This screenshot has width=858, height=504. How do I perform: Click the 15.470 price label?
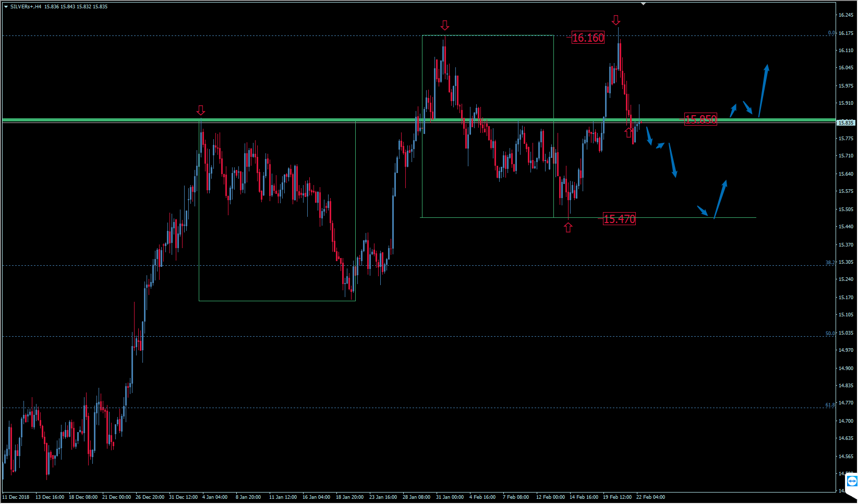(619, 219)
